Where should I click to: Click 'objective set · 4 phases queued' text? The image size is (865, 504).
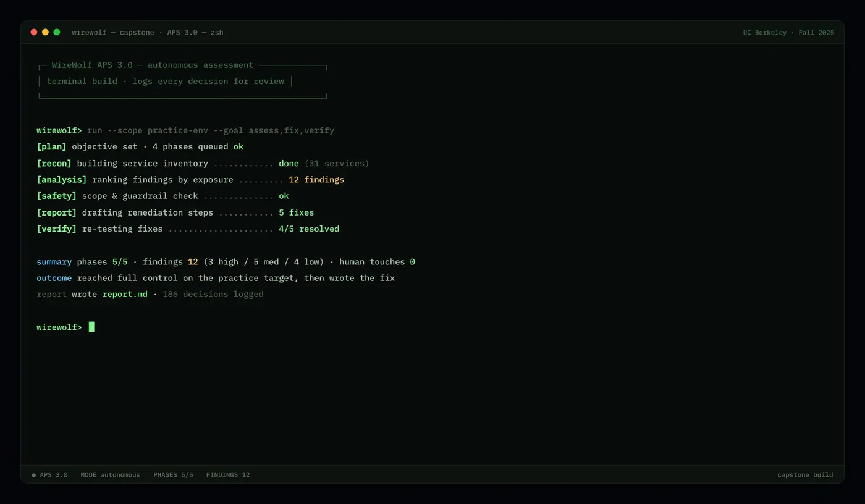(150, 146)
